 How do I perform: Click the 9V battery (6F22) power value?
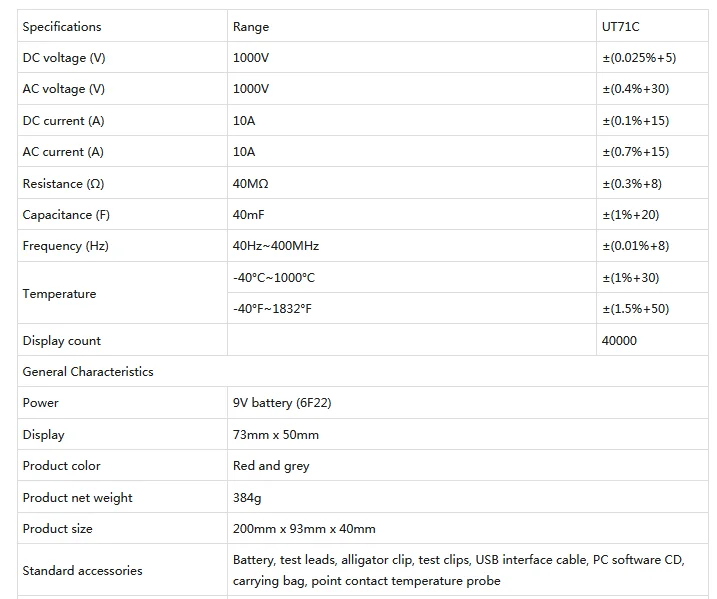(x=282, y=403)
